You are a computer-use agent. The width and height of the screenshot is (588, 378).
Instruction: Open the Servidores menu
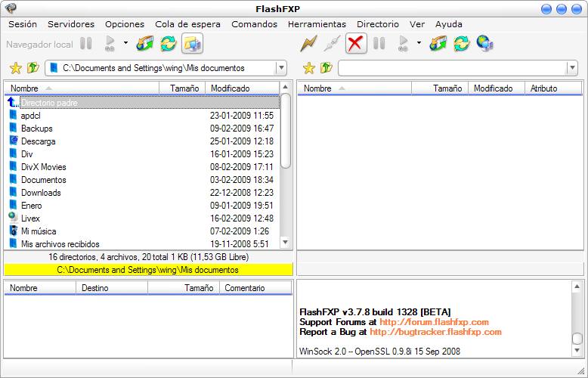[71, 24]
